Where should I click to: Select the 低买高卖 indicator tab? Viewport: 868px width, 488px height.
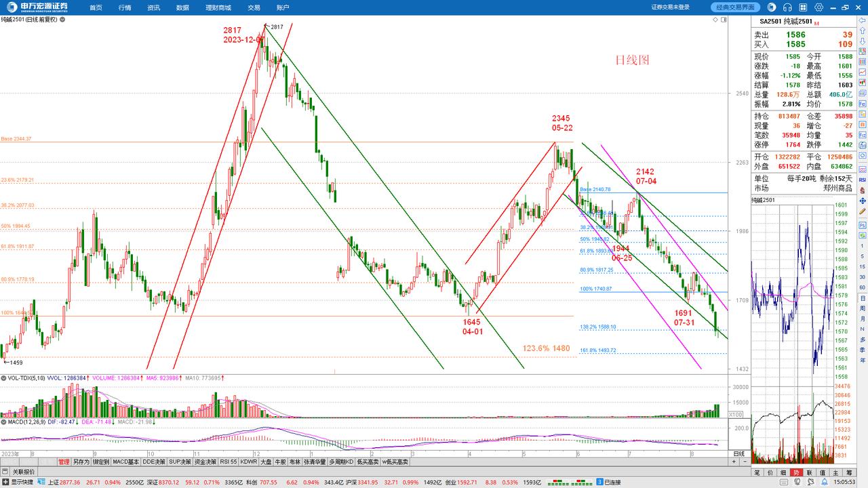[368, 462]
